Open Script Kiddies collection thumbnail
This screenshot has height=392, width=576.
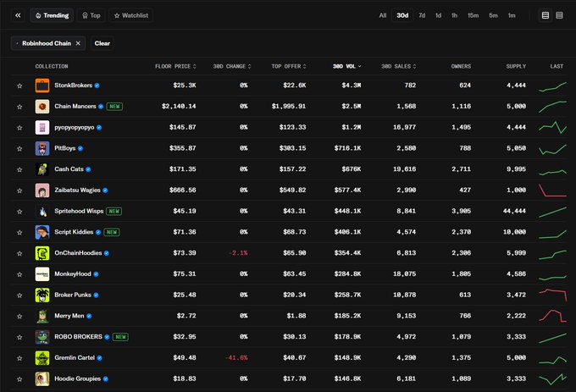click(x=42, y=232)
